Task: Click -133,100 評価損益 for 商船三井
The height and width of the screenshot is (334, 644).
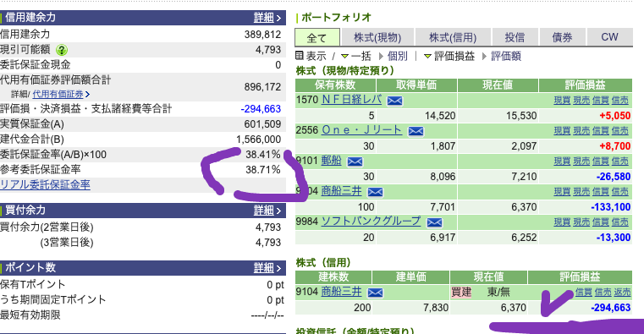Action: [611, 207]
